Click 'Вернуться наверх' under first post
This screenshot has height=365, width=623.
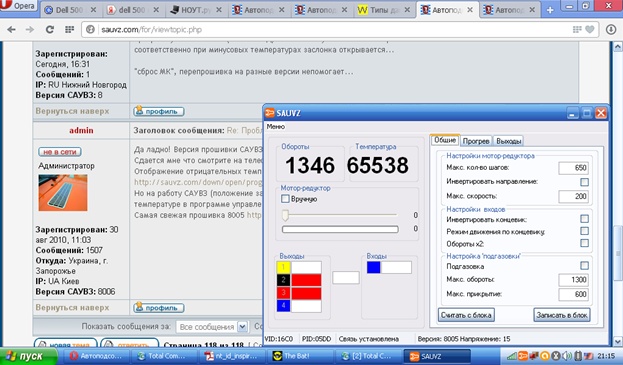72,111
